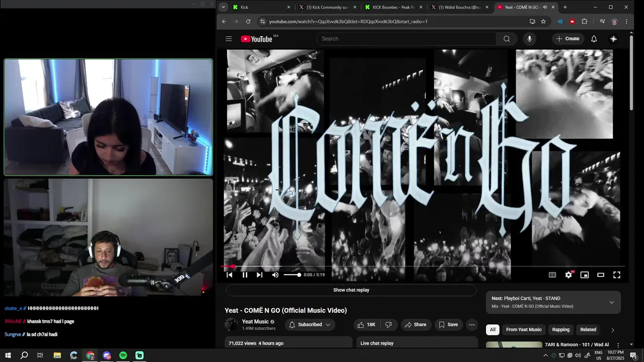Open the player settings gear

(569, 275)
